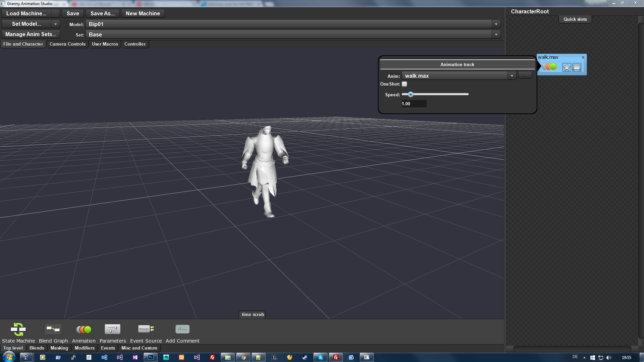Click the star icon on walk.max node
This screenshot has height=362, width=644.
566,67
